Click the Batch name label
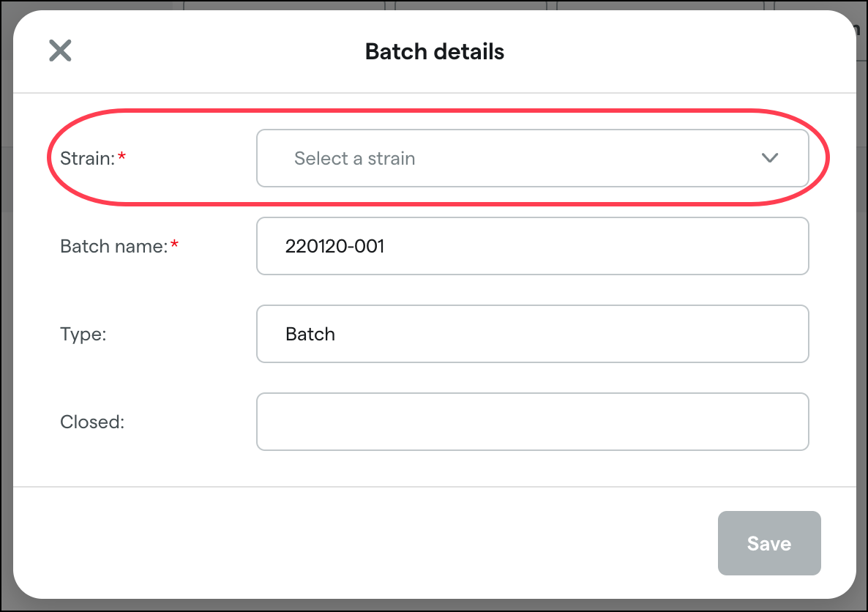868x612 pixels. tap(113, 246)
